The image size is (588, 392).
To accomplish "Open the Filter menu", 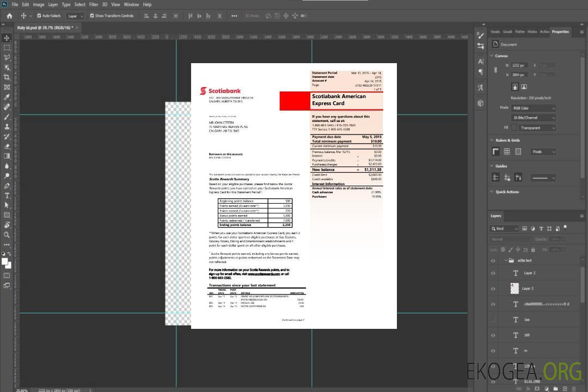I will 94,4.
